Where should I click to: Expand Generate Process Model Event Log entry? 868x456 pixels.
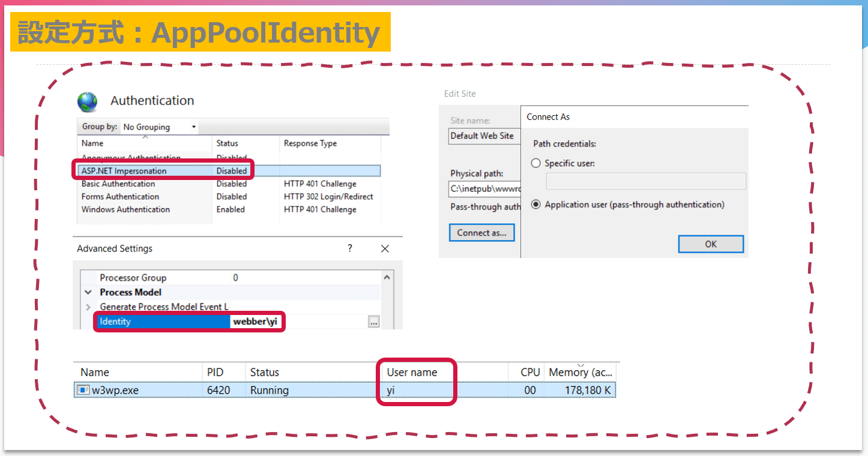coord(88,307)
